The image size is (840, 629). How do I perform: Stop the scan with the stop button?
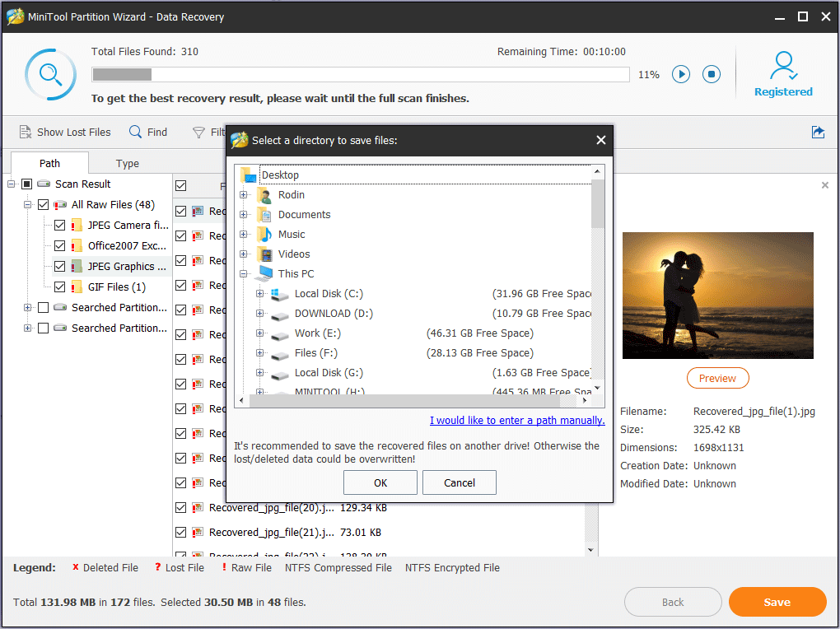(x=712, y=74)
